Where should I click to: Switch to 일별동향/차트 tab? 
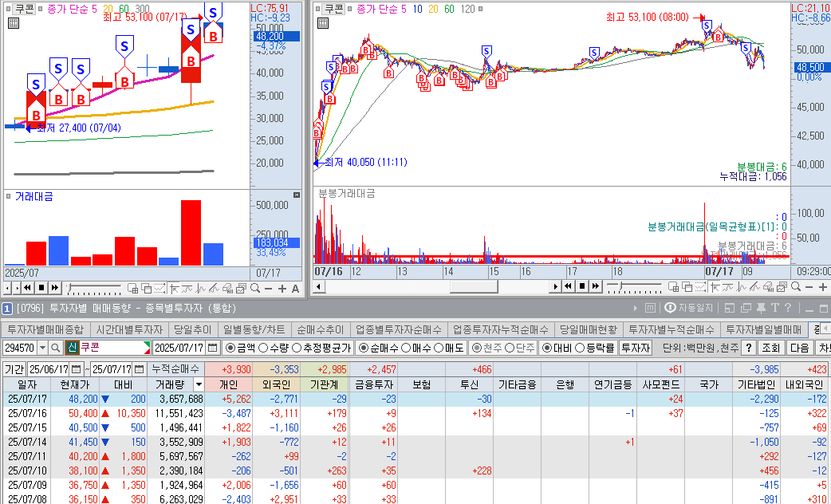click(254, 329)
